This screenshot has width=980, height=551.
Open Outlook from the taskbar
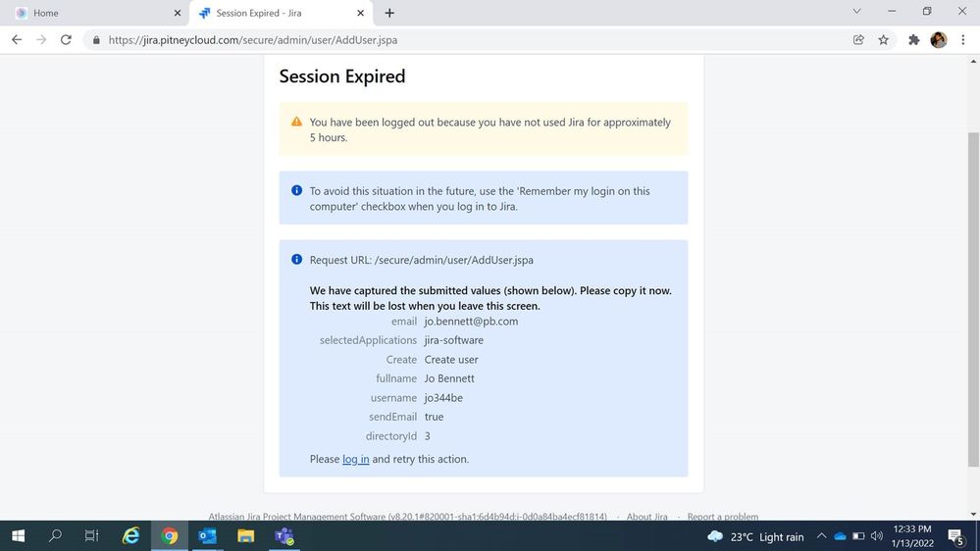pyautogui.click(x=208, y=536)
